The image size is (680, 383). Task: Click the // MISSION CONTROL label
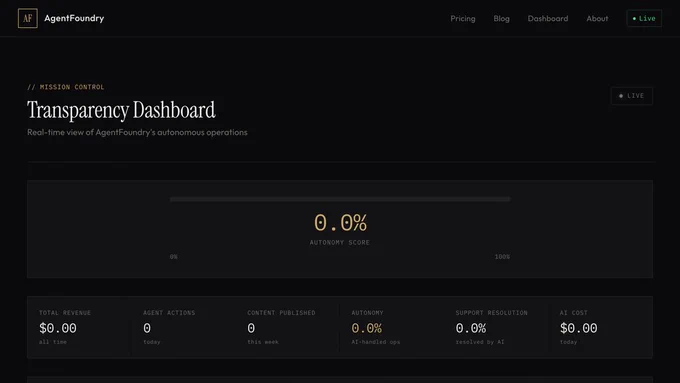(65, 87)
